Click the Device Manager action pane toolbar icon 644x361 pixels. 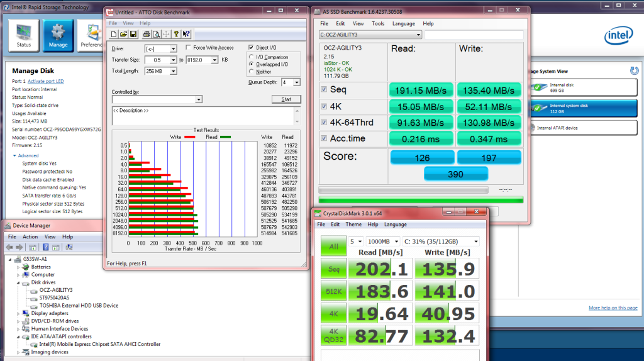[x=55, y=247]
